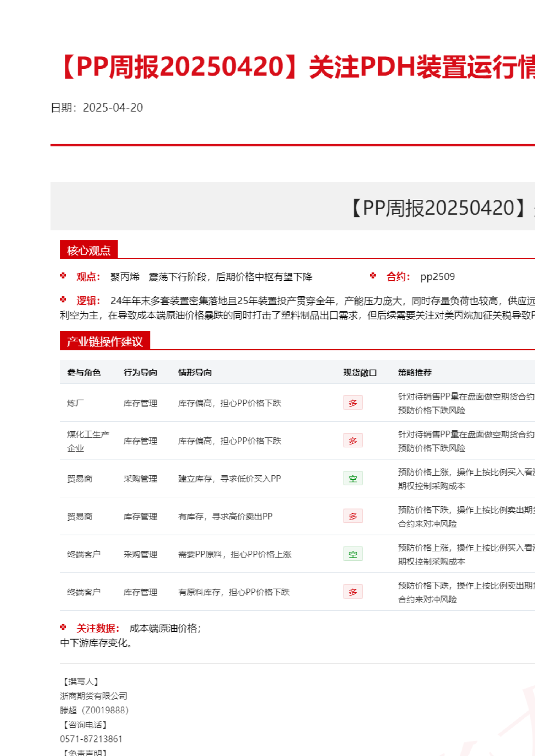Click the red diamond bullet before 关注数据
The width and height of the screenshot is (535, 756).
pos(63,627)
